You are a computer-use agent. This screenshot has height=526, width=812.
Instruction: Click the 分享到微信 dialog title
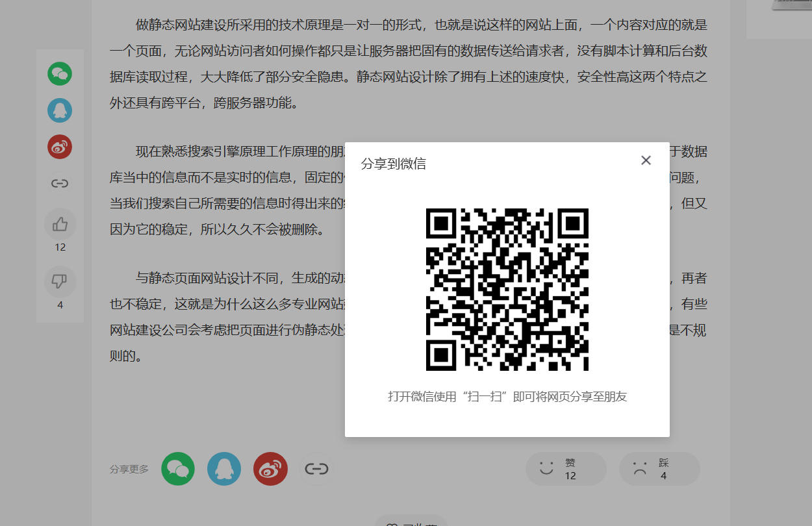pyautogui.click(x=394, y=164)
